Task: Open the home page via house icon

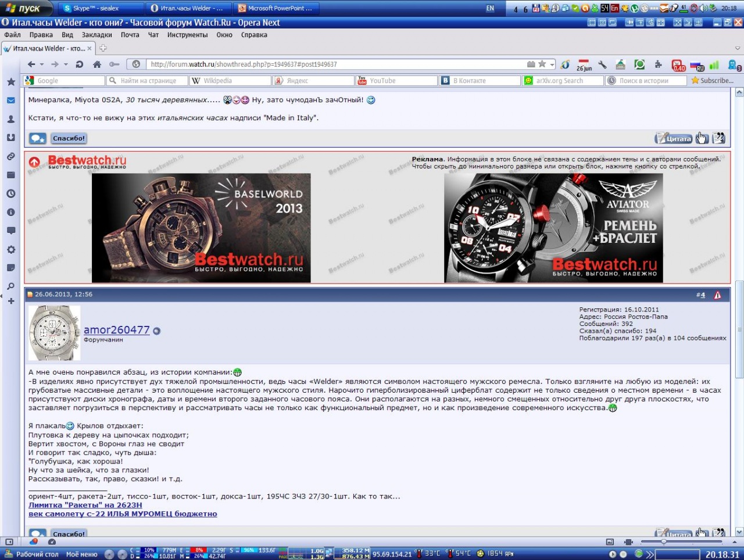Action: (x=97, y=64)
